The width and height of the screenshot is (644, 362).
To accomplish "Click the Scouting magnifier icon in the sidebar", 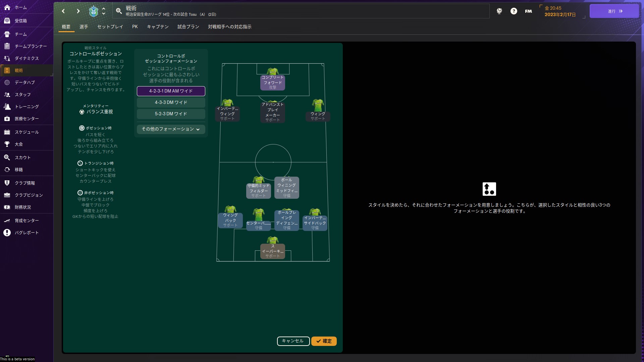I will click(x=7, y=158).
